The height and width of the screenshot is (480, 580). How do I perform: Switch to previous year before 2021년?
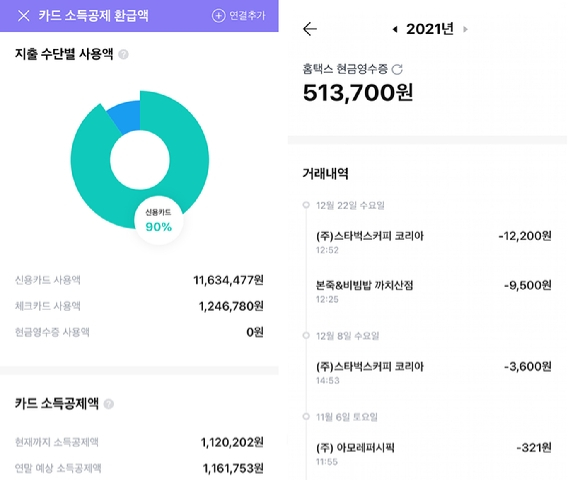(395, 29)
